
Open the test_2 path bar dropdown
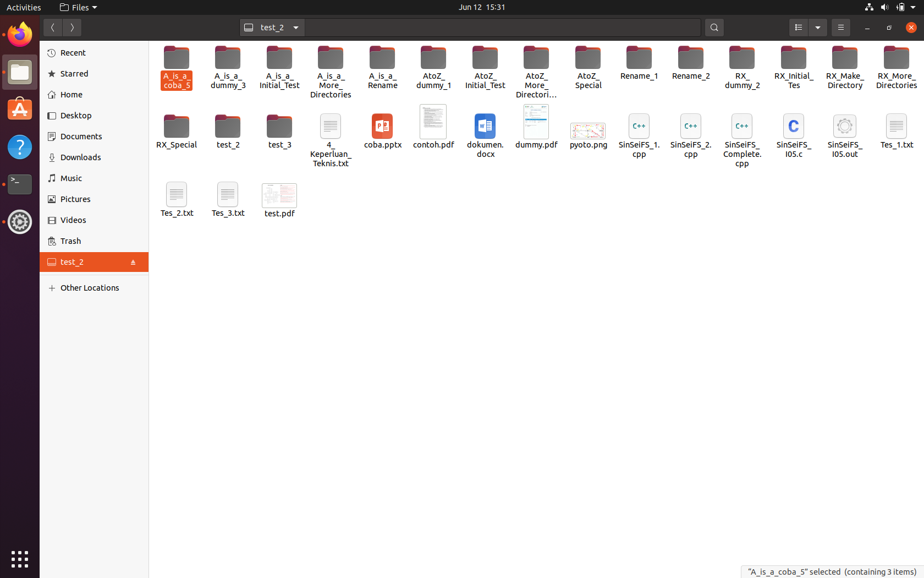(x=295, y=28)
